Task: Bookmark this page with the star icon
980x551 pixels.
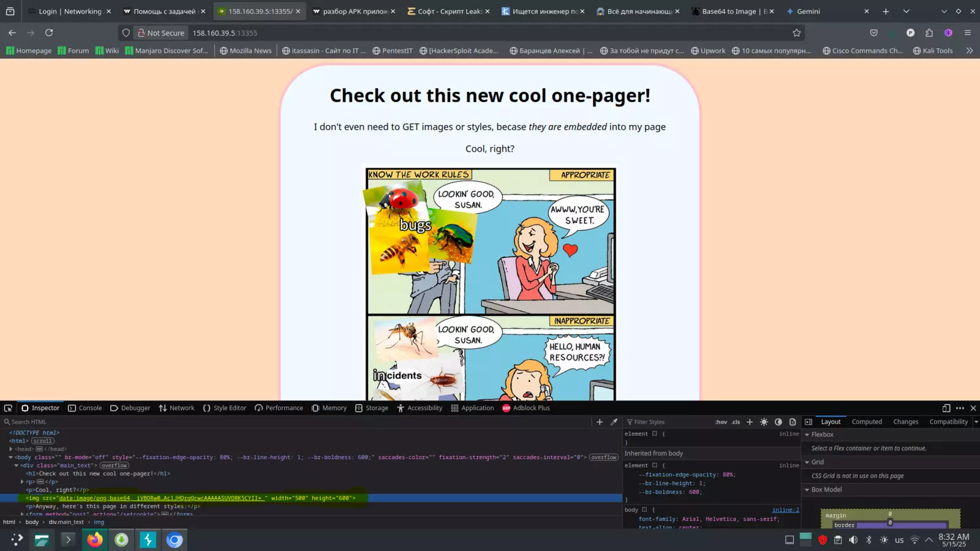Action: coord(796,33)
